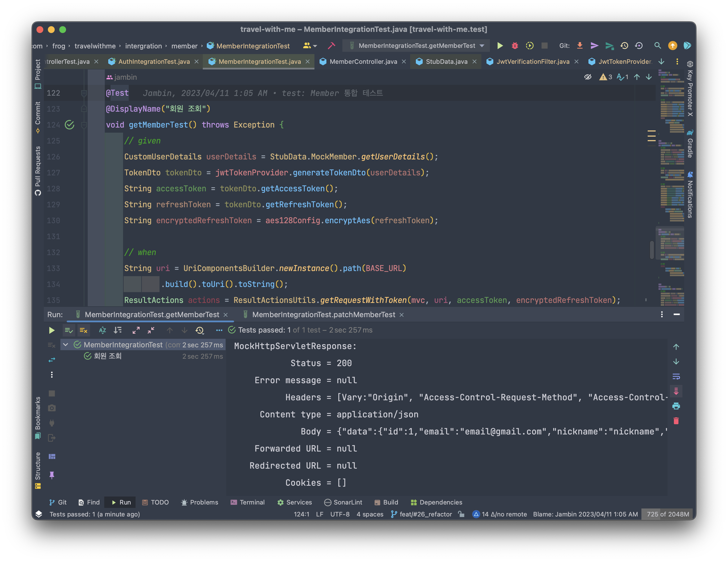Run MemberIntegrationTest.getMemberTest with green play button
This screenshot has width=728, height=562.
pos(500,46)
